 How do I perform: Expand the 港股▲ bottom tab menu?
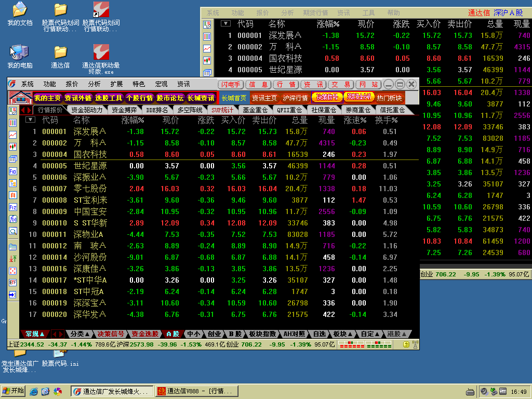[x=396, y=334]
